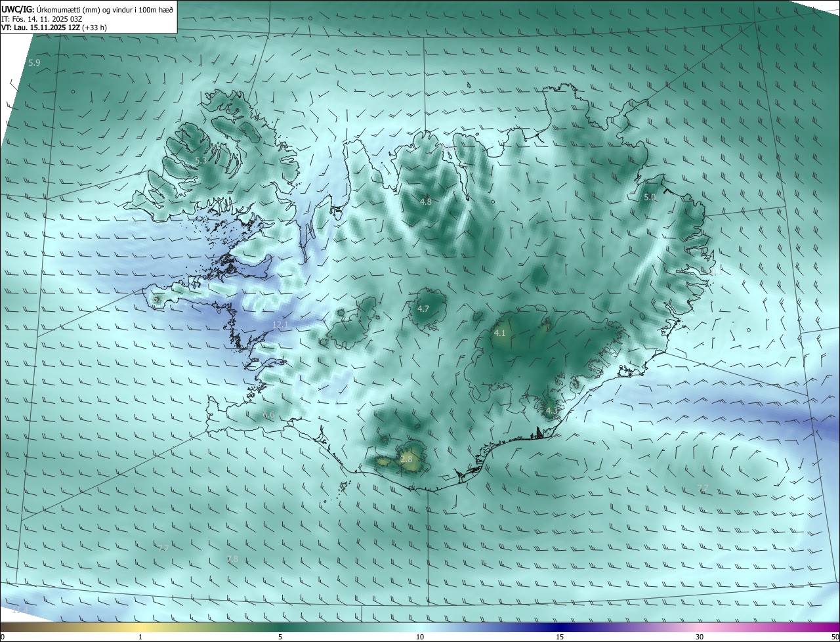840x642 pixels.
Task: Click the 7.8 value label over the ocean
Action: (x=232, y=559)
